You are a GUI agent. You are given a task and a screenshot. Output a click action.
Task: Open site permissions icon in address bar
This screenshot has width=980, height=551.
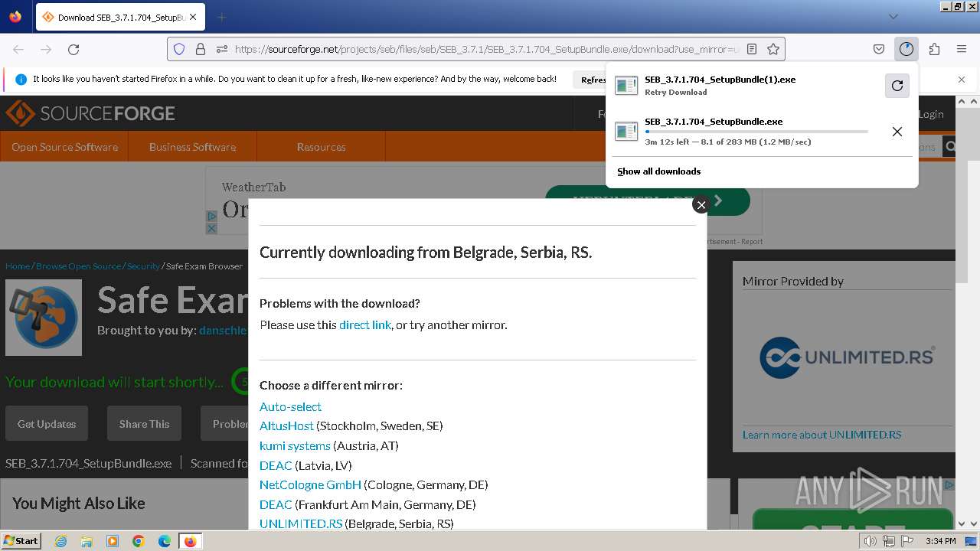coord(221,49)
